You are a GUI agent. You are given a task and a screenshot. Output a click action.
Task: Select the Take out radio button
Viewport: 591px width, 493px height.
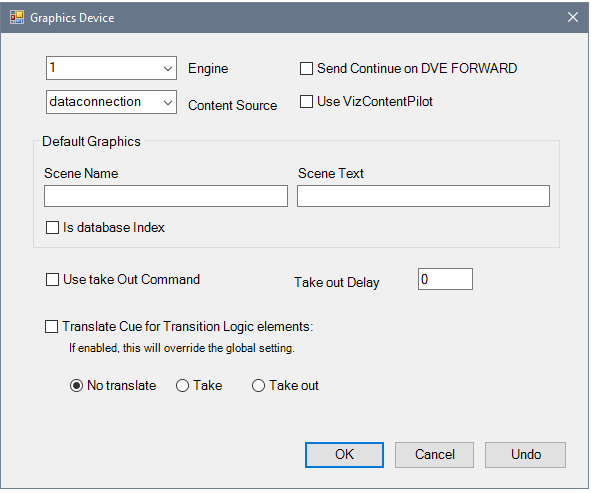click(258, 386)
